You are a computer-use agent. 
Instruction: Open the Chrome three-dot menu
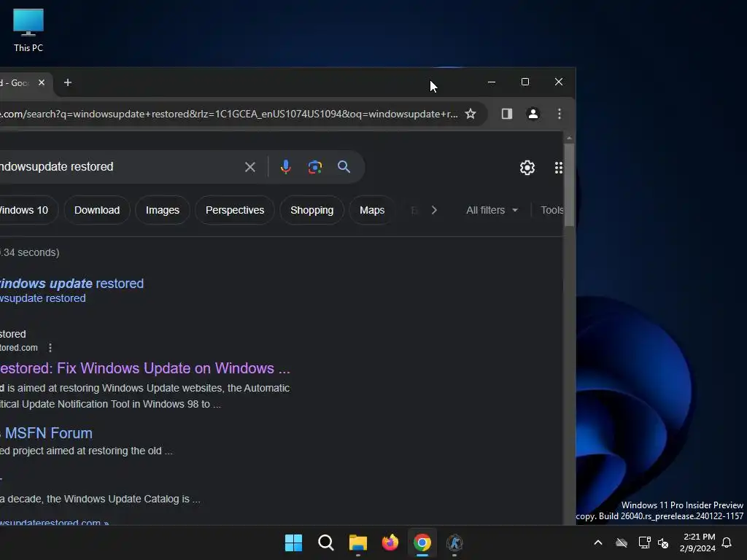point(560,114)
